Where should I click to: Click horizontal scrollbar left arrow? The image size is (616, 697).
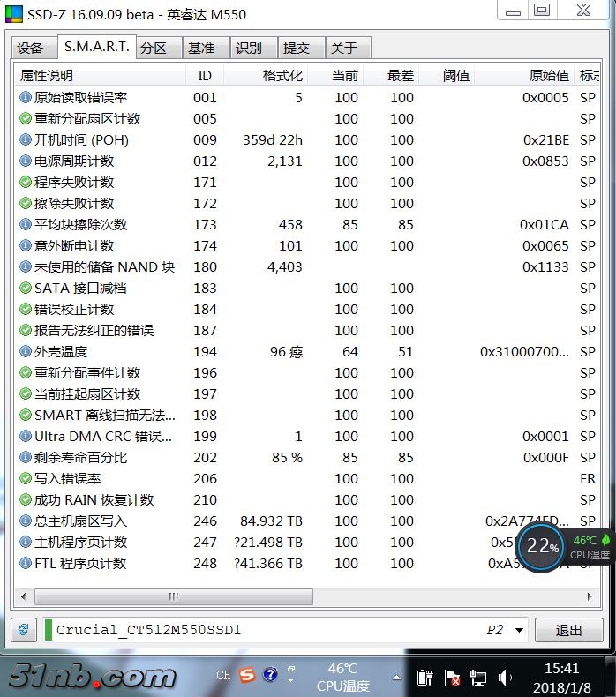[24, 596]
